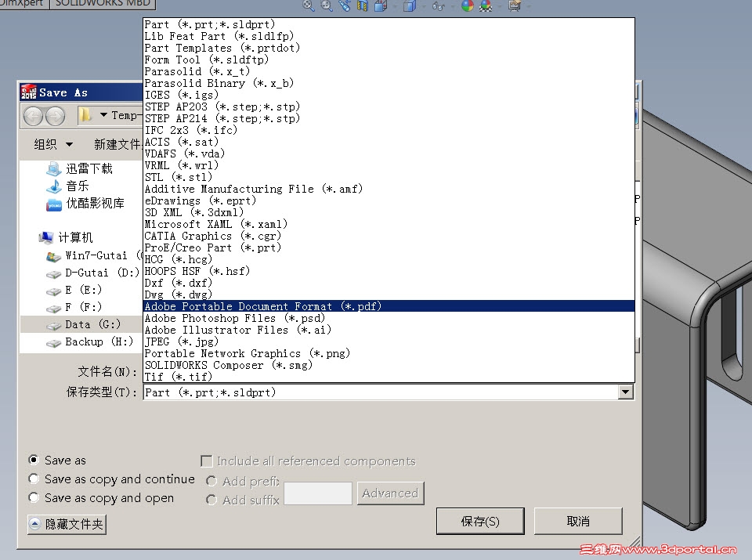This screenshot has height=560, width=752.
Task: Click the Advanced button
Action: pyautogui.click(x=390, y=493)
